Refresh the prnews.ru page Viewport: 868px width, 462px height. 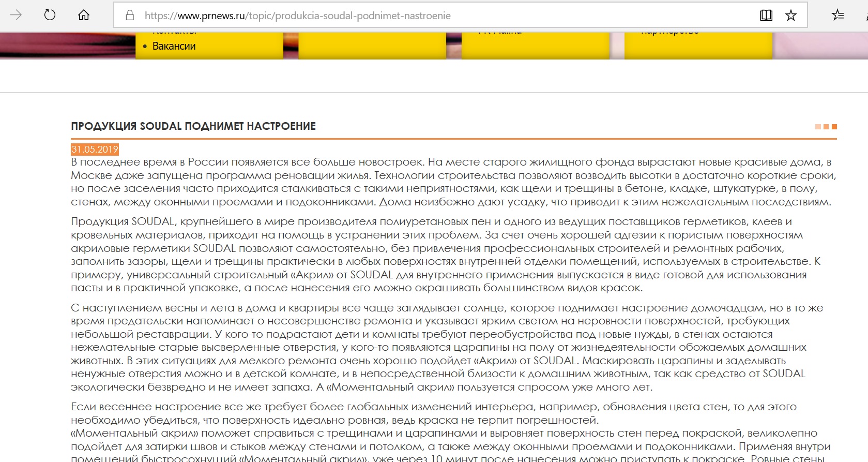click(50, 15)
